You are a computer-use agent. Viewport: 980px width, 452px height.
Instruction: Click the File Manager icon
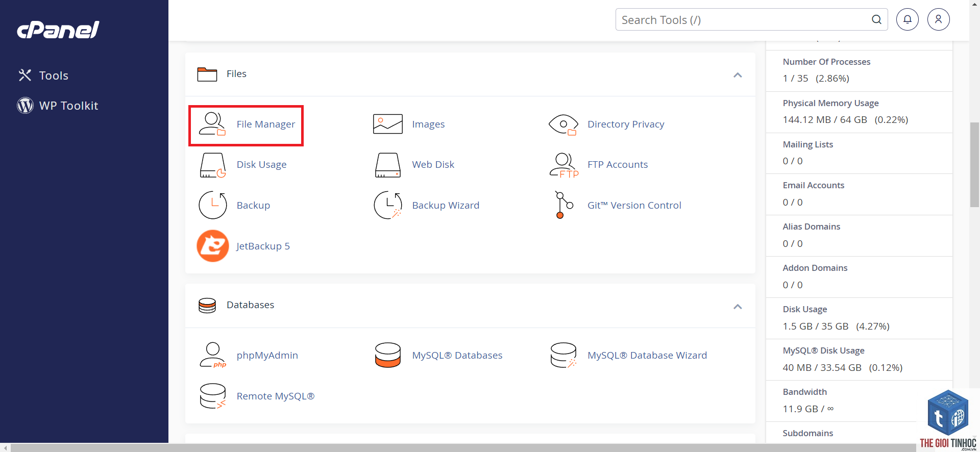click(x=212, y=124)
